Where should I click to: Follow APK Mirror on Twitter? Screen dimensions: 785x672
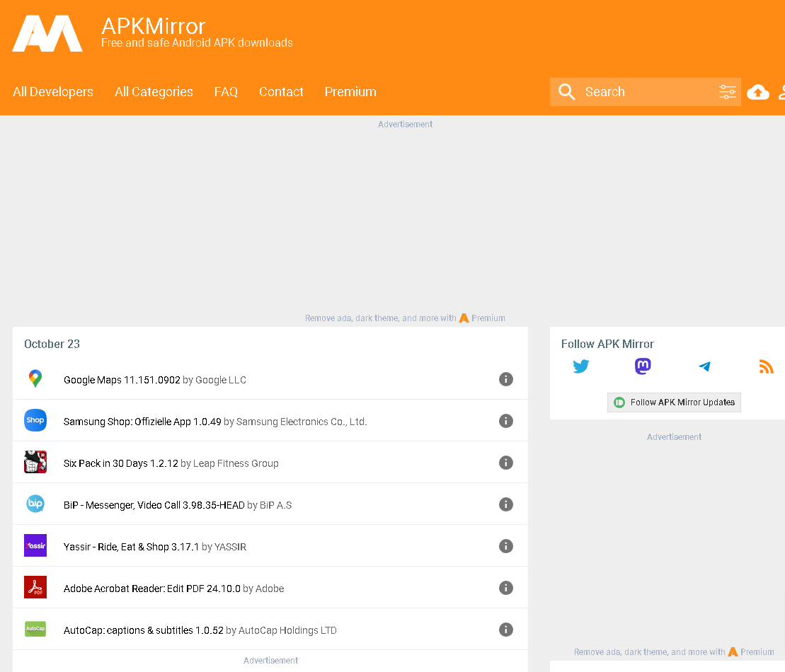click(580, 366)
